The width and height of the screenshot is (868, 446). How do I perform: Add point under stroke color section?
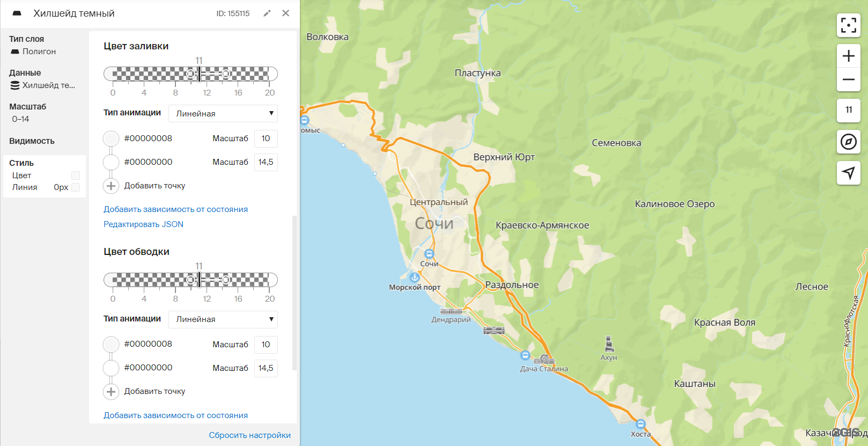(111, 392)
